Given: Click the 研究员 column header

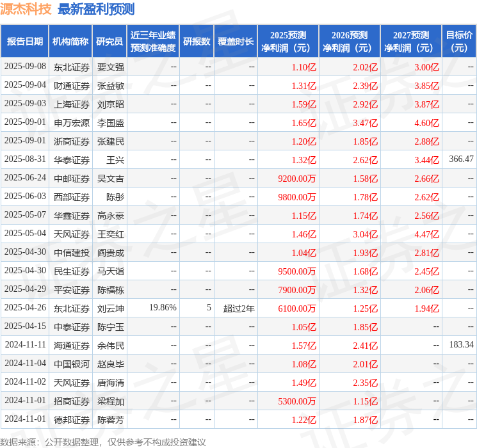Looking at the screenshot, I should click(x=109, y=42).
